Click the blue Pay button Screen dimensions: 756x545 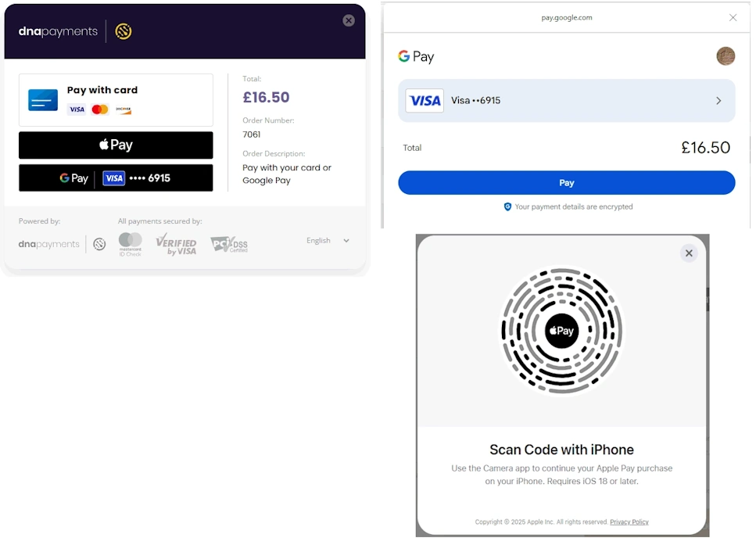click(567, 183)
